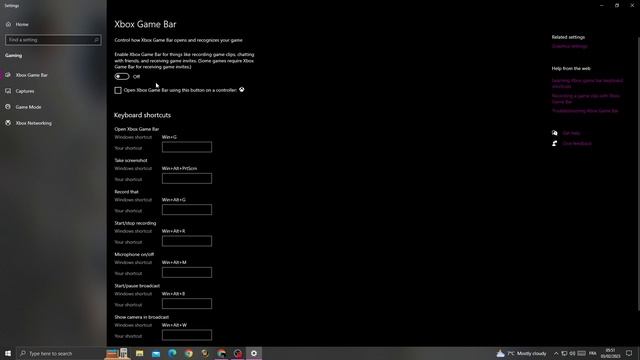Open Troubleshooting Xbox Game Bar link
Image resolution: width=640 pixels, height=360 pixels.
585,111
